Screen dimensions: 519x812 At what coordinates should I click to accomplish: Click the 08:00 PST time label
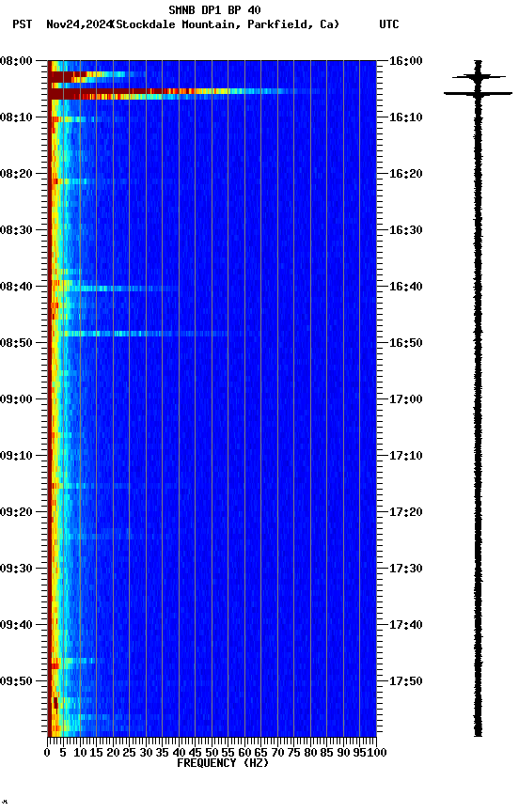16,61
